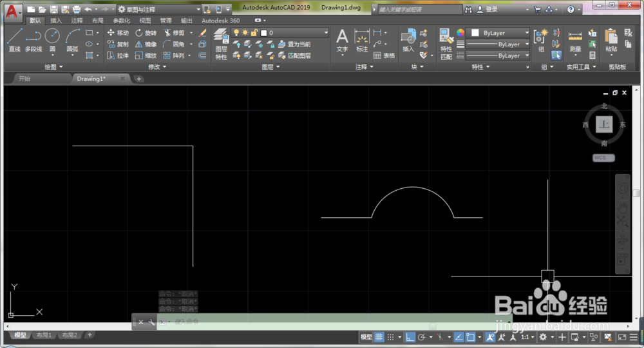The image size is (644, 348).
Task: Open the layer dropdown showing 0
Action: 281,32
